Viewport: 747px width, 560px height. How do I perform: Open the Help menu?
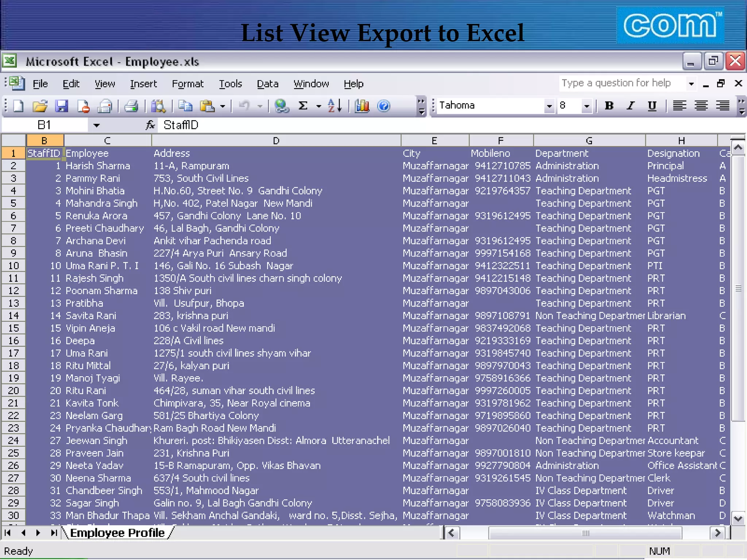pos(353,84)
